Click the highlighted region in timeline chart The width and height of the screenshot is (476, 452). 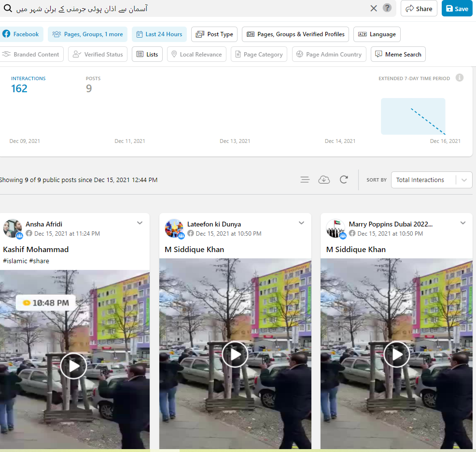pos(413,116)
